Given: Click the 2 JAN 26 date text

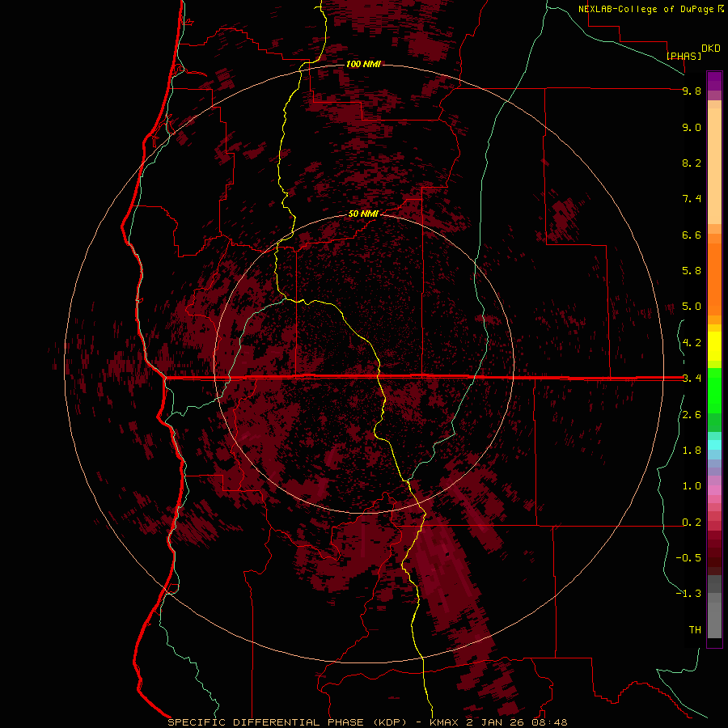Looking at the screenshot, I should point(497,722).
